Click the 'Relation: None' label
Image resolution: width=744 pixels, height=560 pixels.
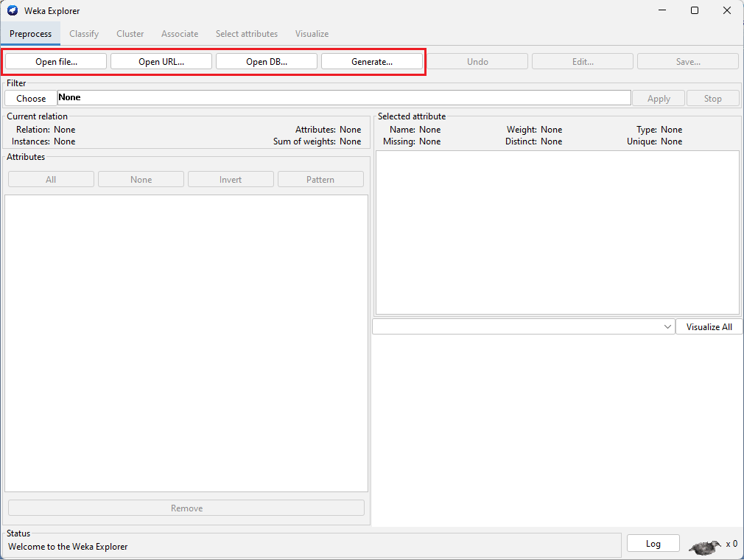[x=46, y=130]
